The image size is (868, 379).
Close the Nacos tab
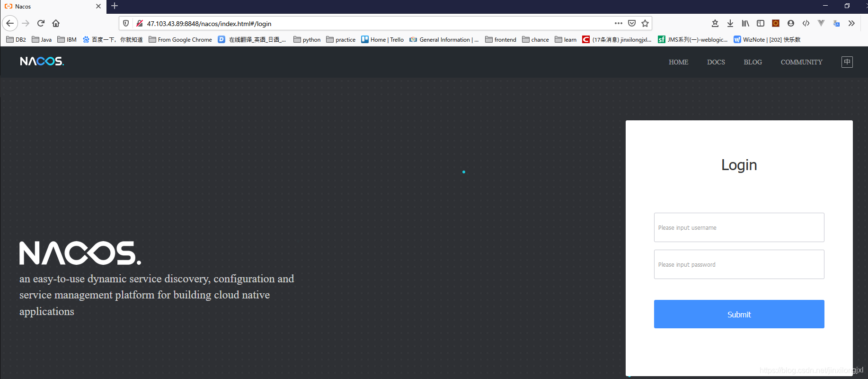98,6
